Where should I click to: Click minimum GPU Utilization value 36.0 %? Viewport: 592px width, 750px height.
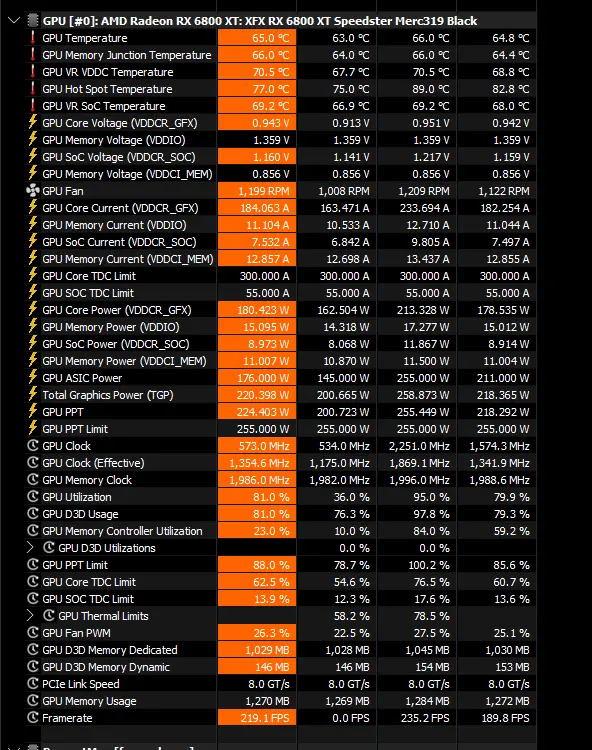(x=351, y=496)
